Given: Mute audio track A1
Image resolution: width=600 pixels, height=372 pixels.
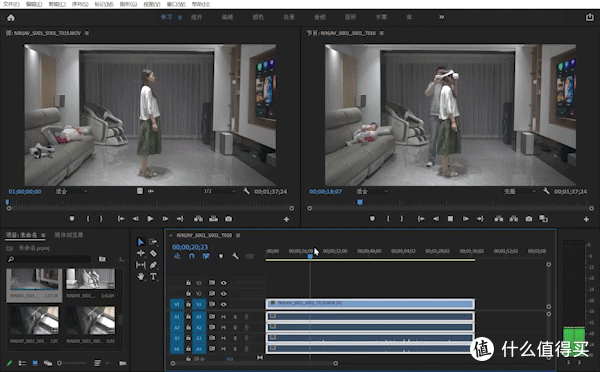Looking at the screenshot, I should tap(223, 317).
